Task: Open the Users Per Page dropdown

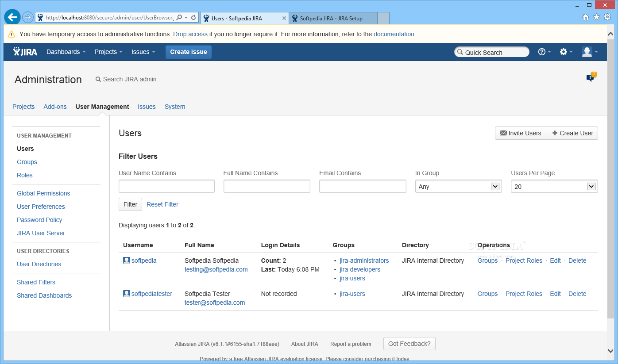Action: pos(554,186)
